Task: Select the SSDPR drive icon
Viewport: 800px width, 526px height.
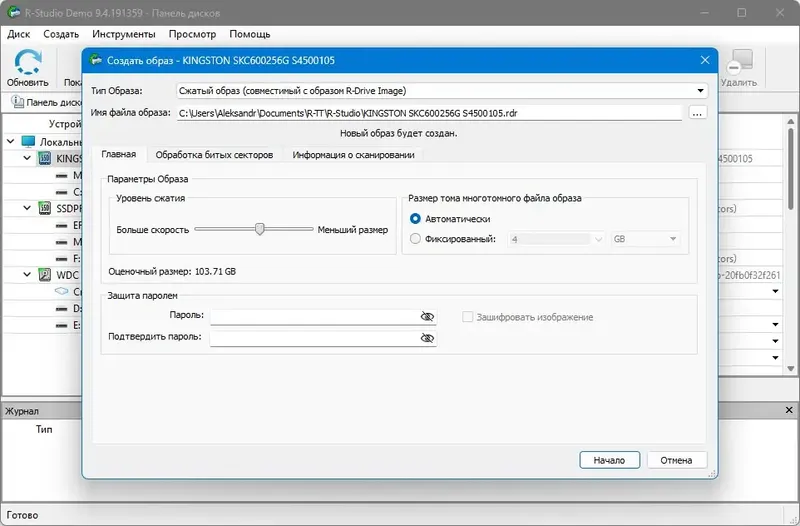Action: 45,208
